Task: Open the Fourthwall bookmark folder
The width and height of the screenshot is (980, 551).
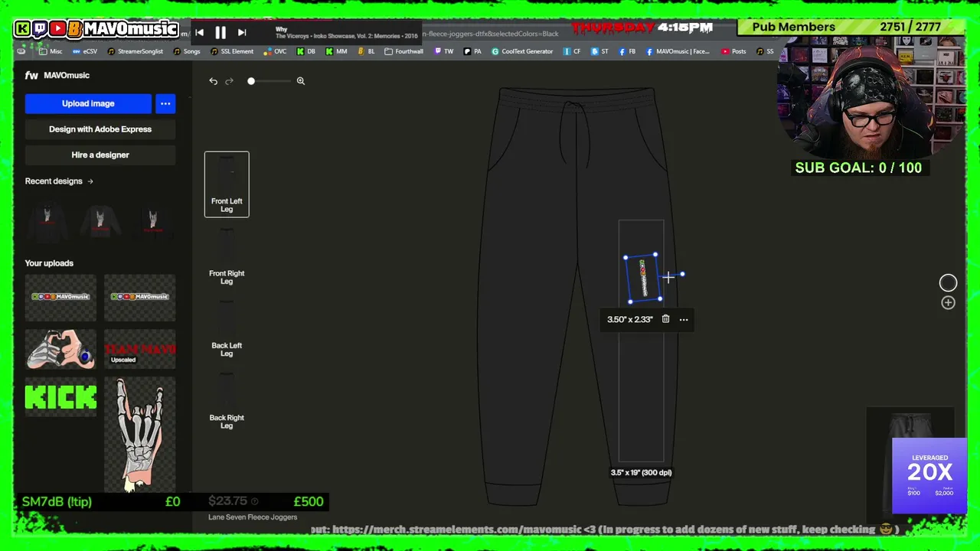Action: click(403, 51)
